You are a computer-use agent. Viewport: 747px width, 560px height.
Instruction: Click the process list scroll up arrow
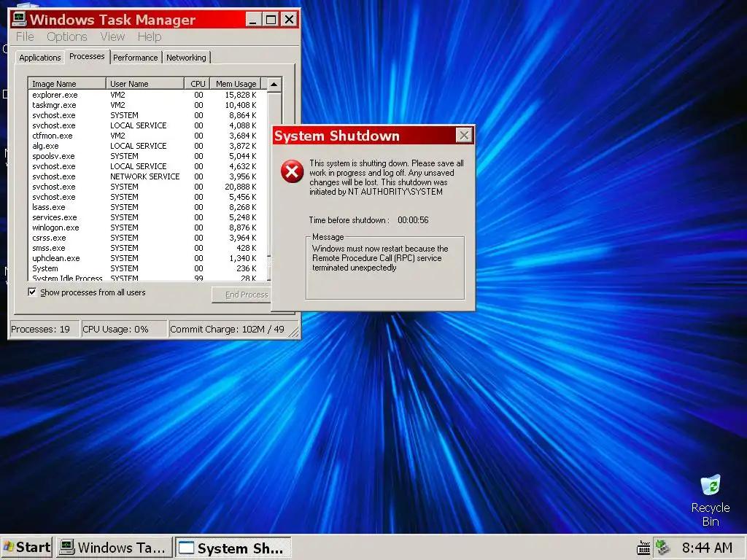click(274, 85)
